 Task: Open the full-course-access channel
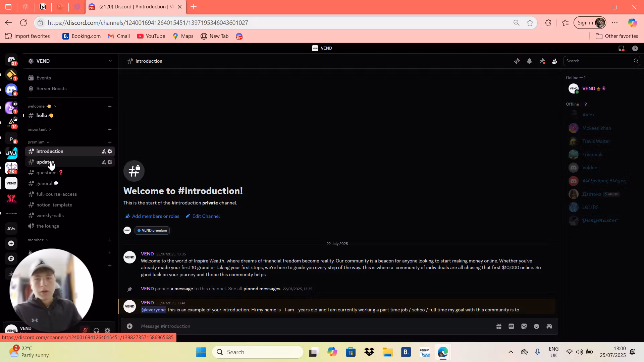tap(70, 194)
